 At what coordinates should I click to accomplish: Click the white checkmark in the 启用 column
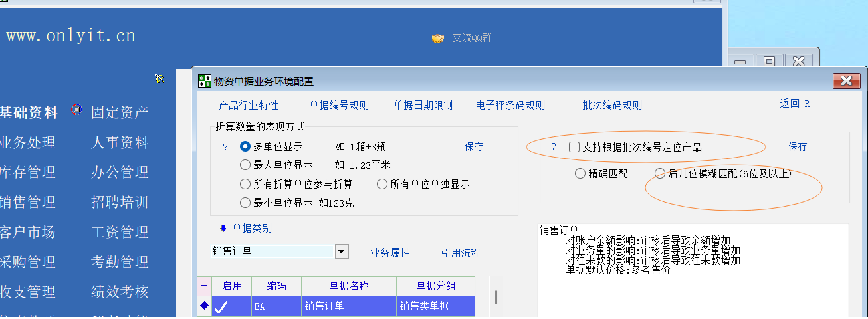(221, 306)
